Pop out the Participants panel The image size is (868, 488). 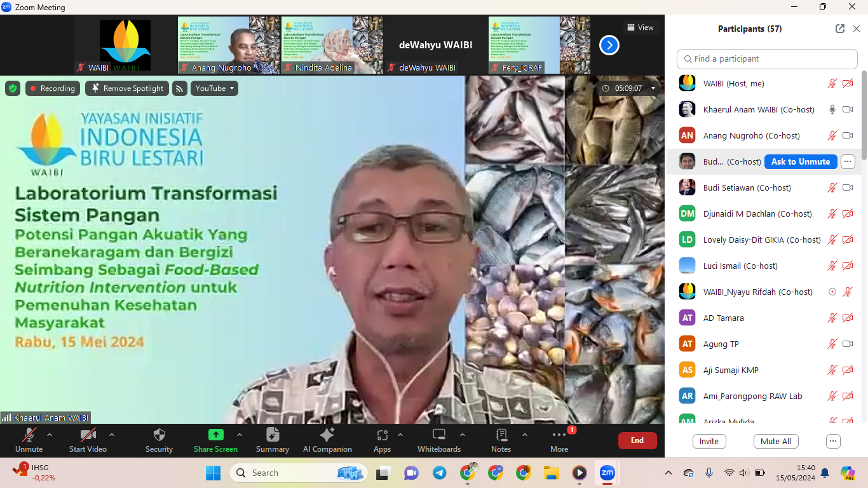840,29
